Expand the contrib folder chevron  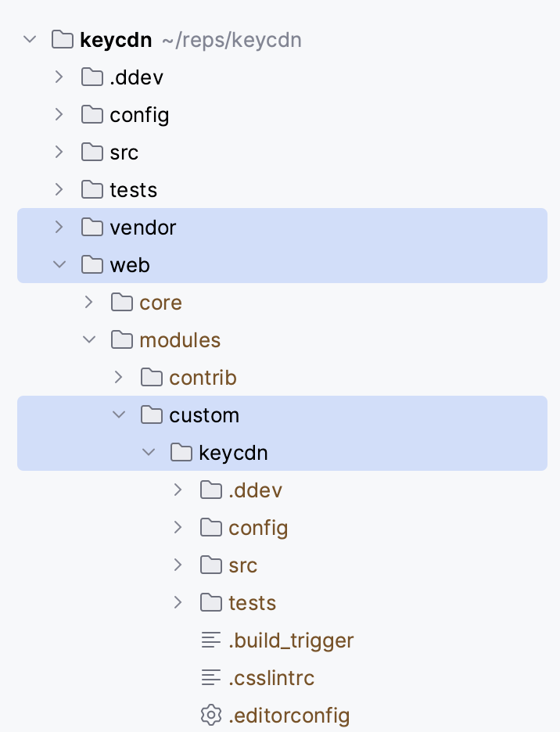pyautogui.click(x=119, y=378)
